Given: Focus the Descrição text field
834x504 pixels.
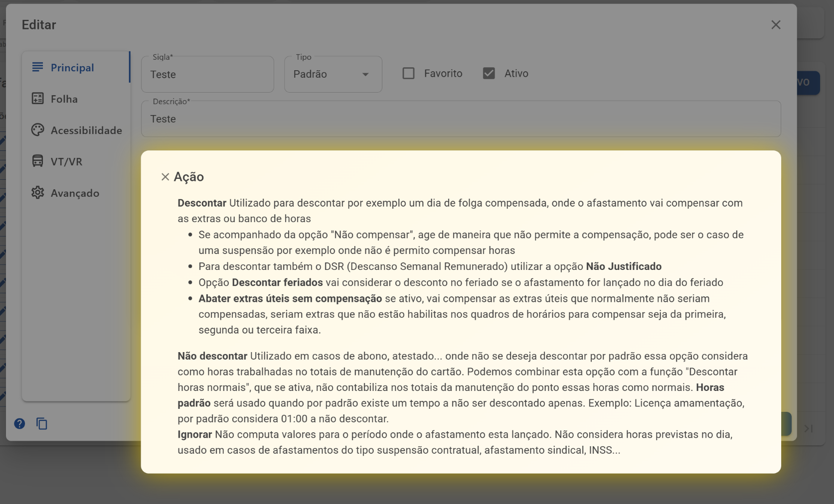Looking at the screenshot, I should [x=461, y=119].
